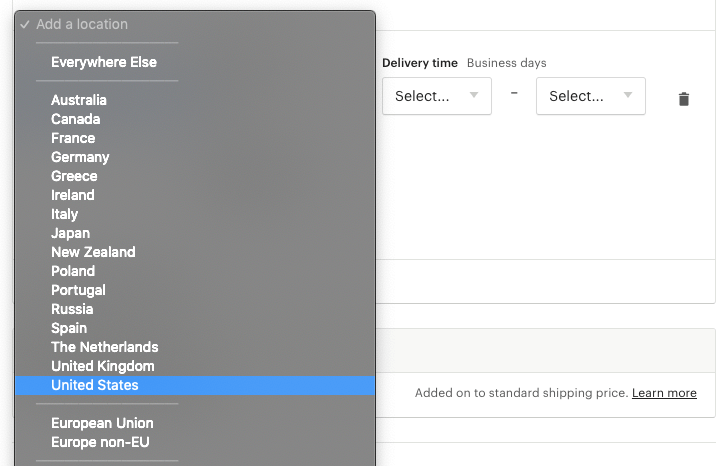Choose Japan from the location menu
726x466 pixels.
click(195, 233)
